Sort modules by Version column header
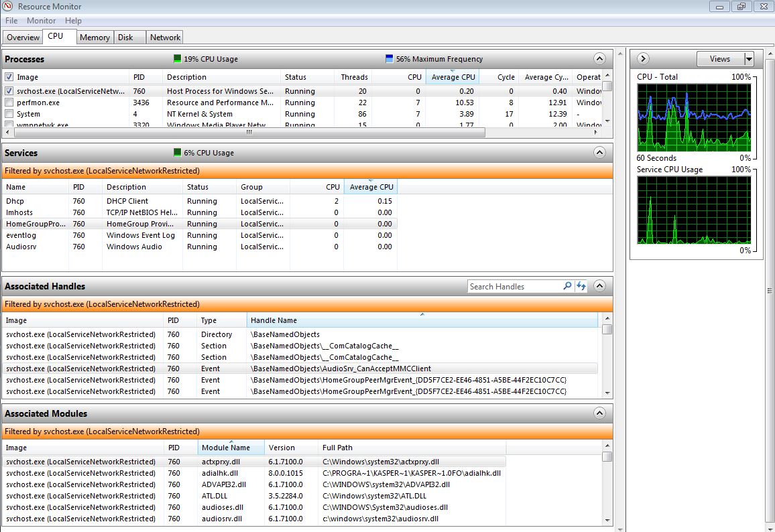Screen dimensions: 775x532 tap(291, 448)
